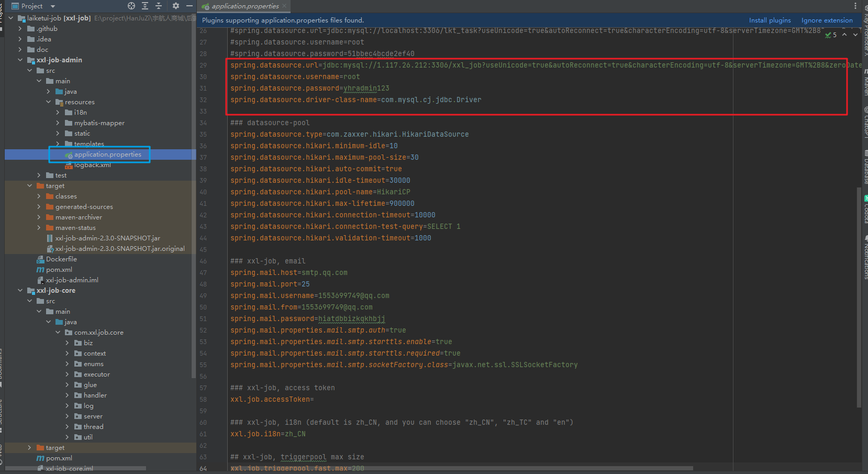Expand the classes folder in target
The width and height of the screenshot is (868, 474).
[x=39, y=196]
